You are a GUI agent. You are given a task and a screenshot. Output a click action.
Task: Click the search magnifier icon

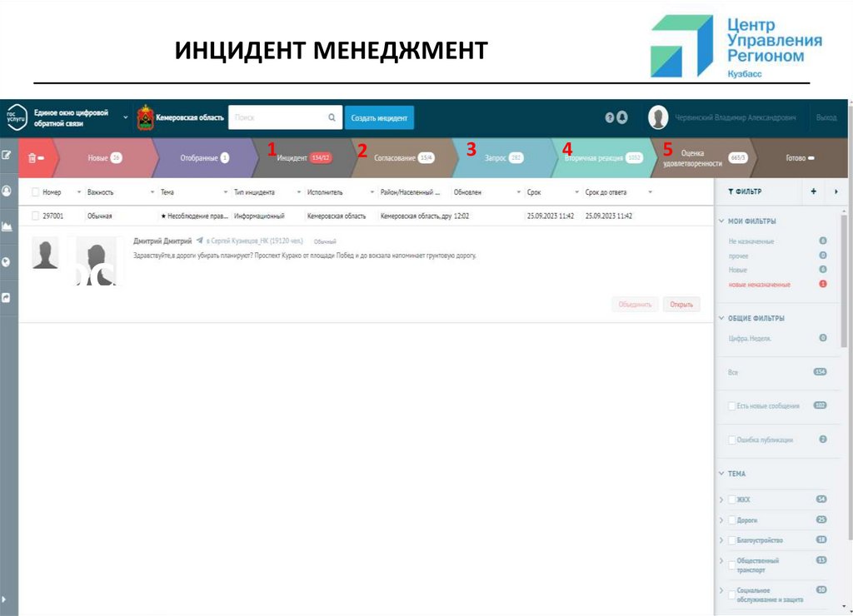(332, 117)
